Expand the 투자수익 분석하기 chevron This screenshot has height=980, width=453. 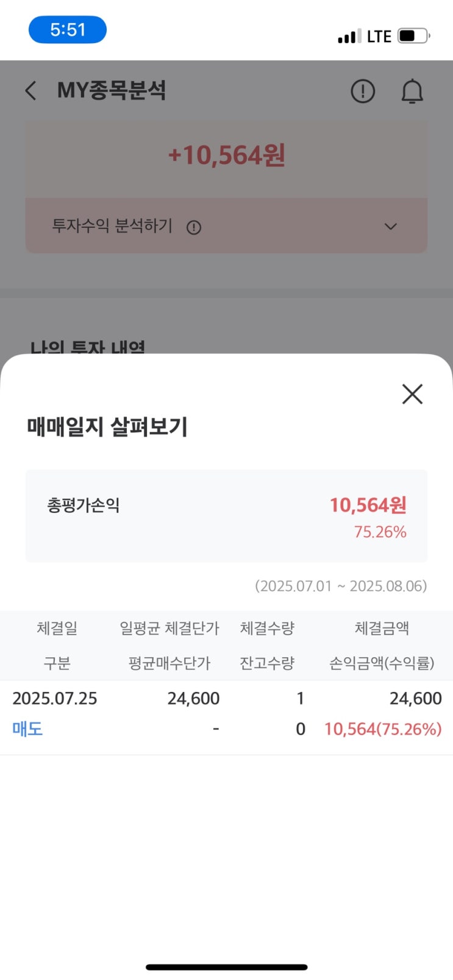[391, 227]
